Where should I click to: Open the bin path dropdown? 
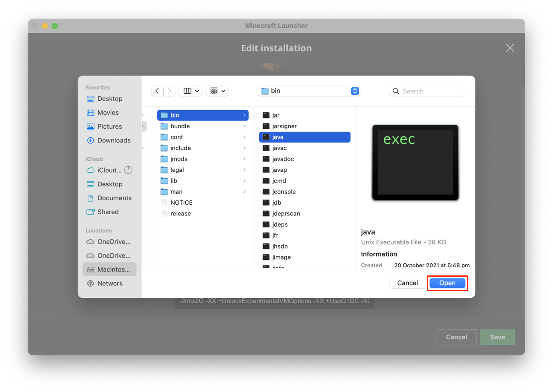point(308,91)
